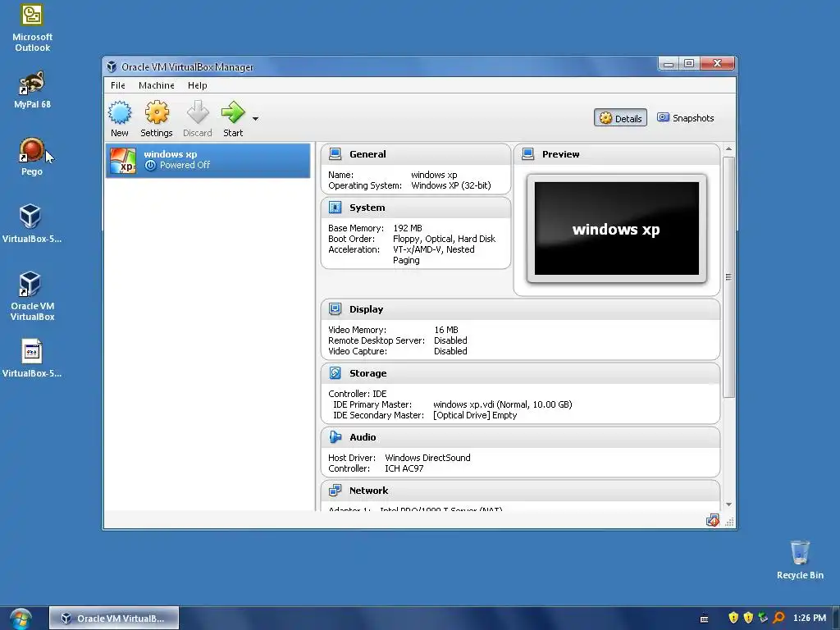The image size is (840, 630).
Task: Click the Powered Off state icon
Action: 151,166
